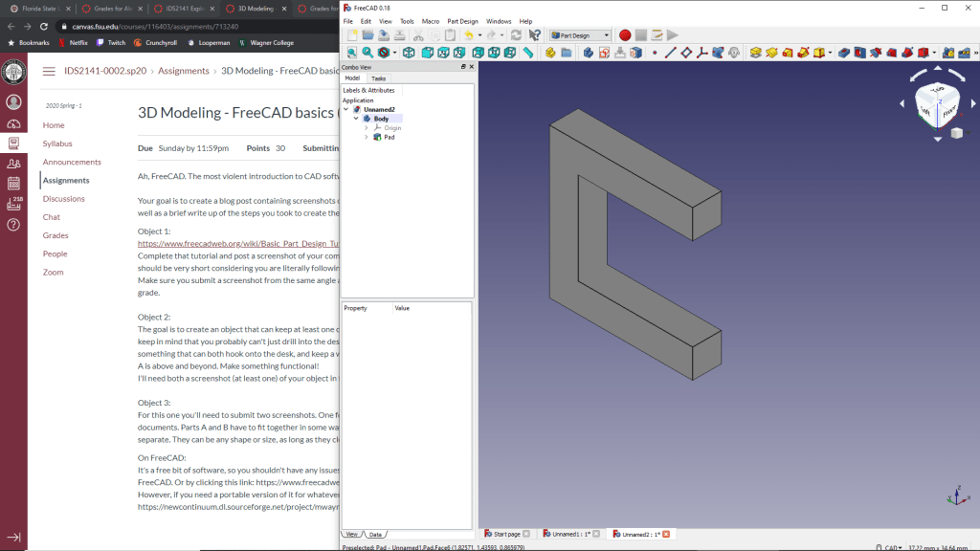Collapse the Canvas global navigation sidebar
The width and height of the screenshot is (980, 551).
click(x=13, y=537)
